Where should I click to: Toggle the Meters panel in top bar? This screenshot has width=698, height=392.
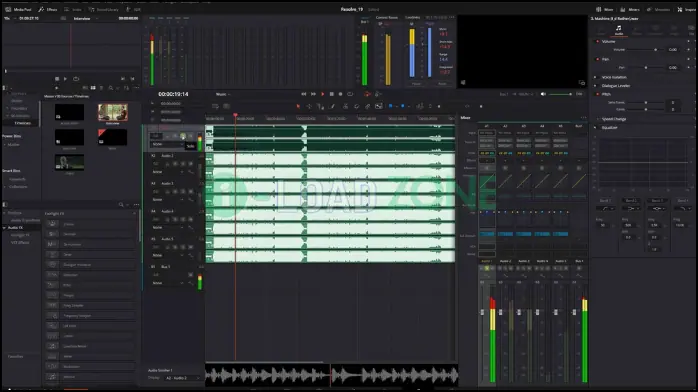click(x=630, y=9)
